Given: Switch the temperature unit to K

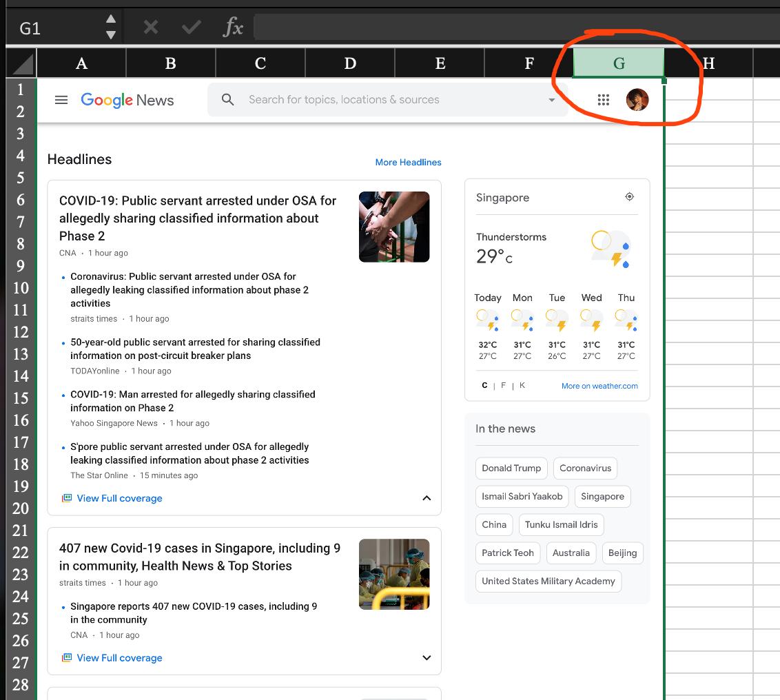Looking at the screenshot, I should click(x=522, y=386).
